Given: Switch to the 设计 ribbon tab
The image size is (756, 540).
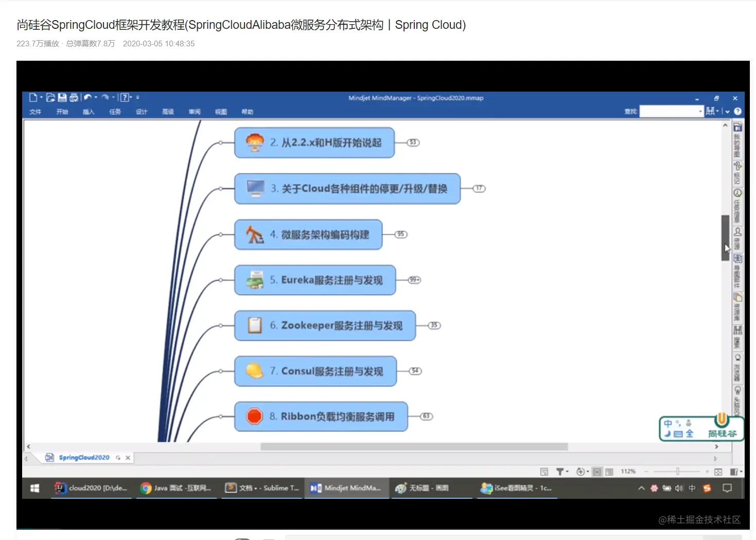Looking at the screenshot, I should [142, 112].
